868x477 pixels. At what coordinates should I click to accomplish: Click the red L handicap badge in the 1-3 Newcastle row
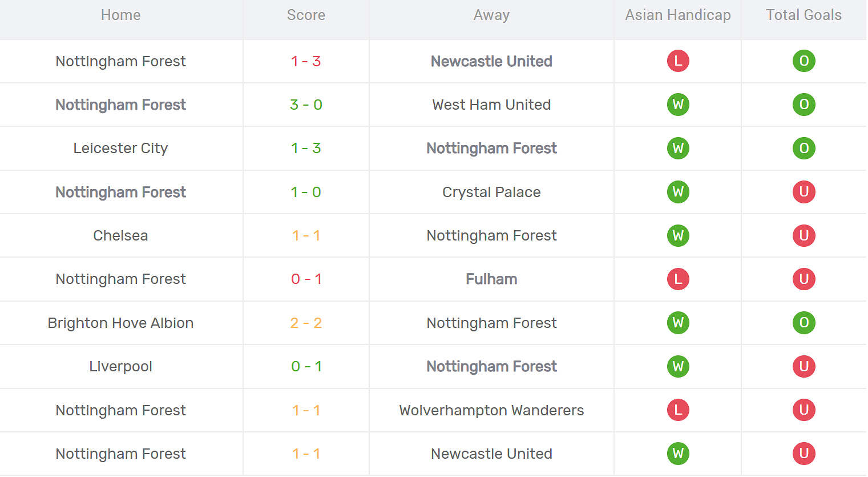click(678, 61)
